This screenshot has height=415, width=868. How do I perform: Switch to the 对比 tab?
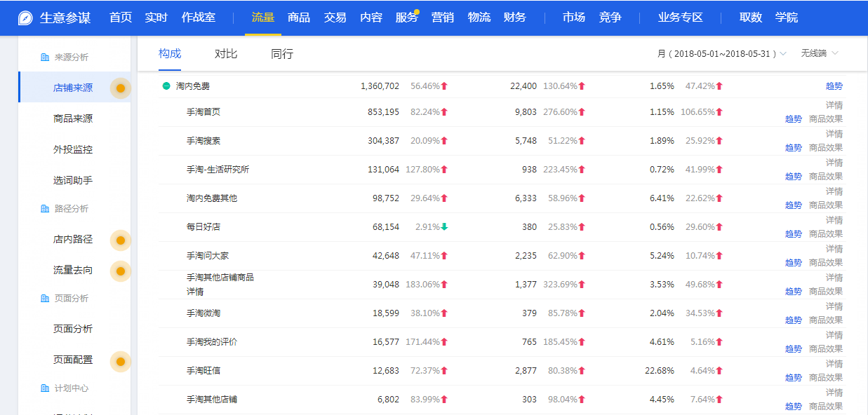click(x=226, y=54)
